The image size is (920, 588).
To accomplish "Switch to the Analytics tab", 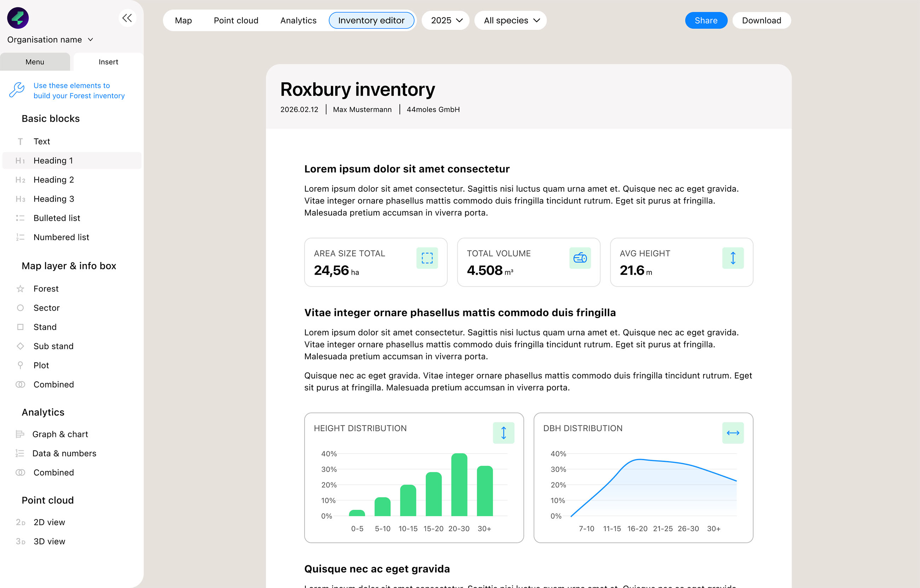I will tap(298, 20).
